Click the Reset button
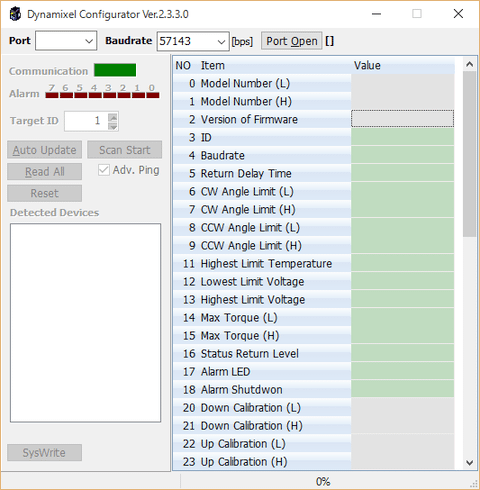Viewport: 480px width, 490px height. coord(44,193)
